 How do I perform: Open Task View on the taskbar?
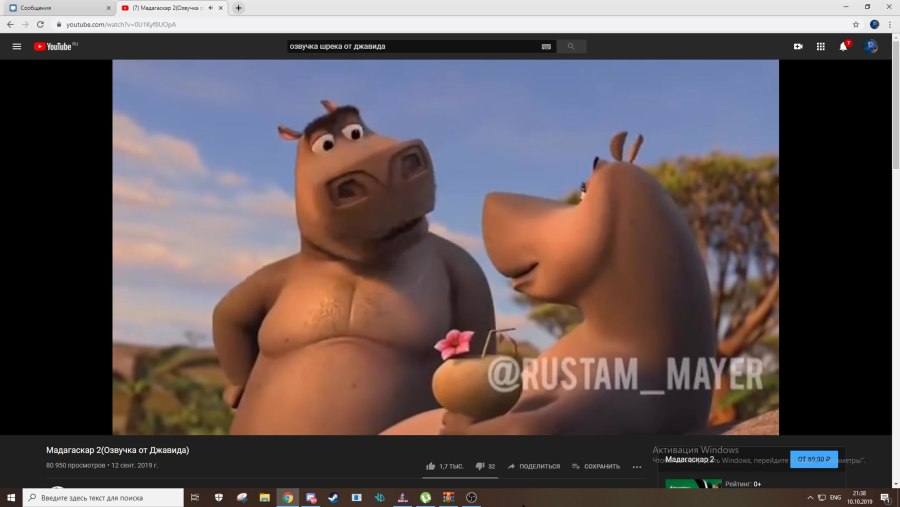[195, 497]
